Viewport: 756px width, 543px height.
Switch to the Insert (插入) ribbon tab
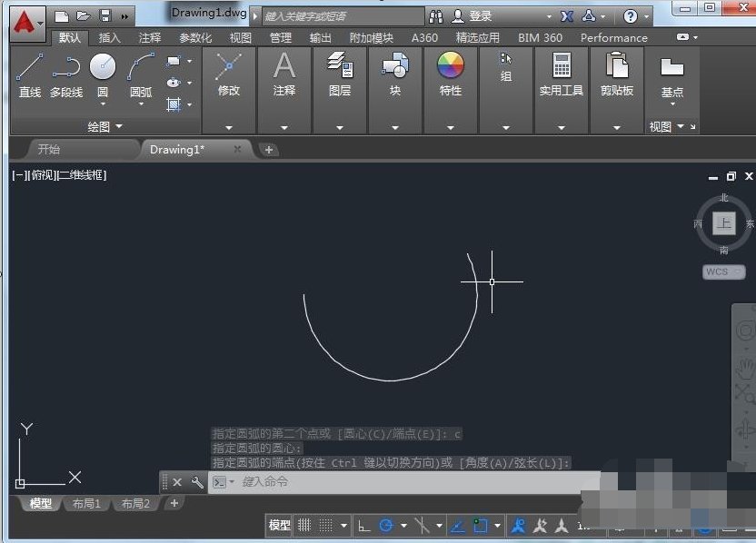click(109, 38)
